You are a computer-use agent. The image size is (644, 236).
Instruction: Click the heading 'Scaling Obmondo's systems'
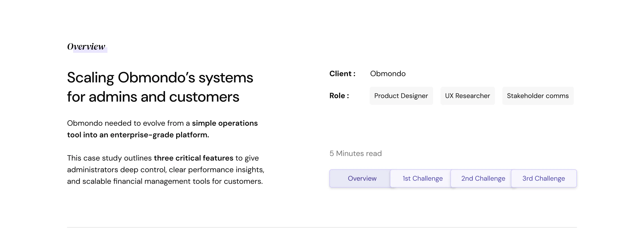coord(160,77)
